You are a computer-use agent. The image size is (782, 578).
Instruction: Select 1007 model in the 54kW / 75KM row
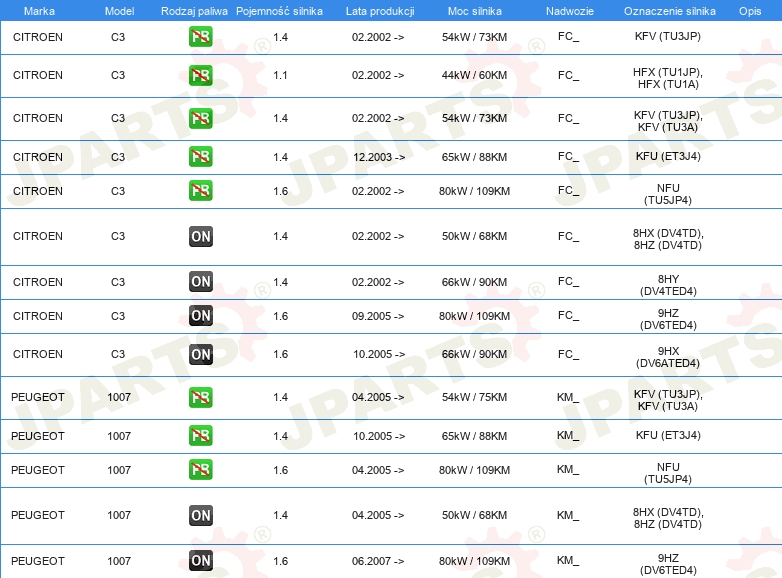coord(119,397)
